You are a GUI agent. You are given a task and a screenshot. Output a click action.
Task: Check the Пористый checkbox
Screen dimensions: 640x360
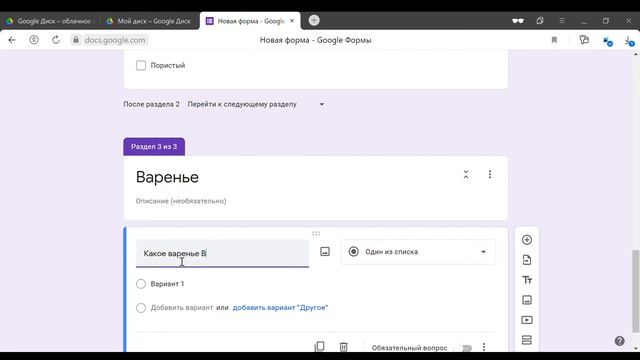tap(141, 65)
